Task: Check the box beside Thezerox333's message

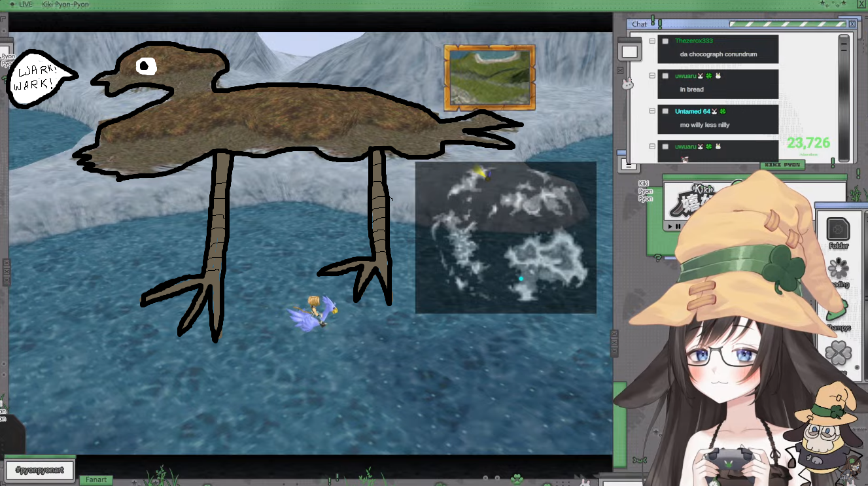Action: point(665,41)
